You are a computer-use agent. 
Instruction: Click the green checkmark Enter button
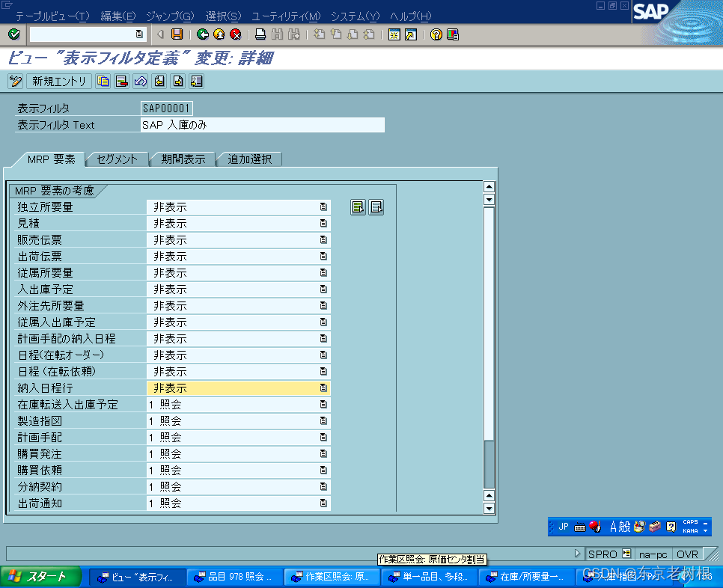coord(12,34)
